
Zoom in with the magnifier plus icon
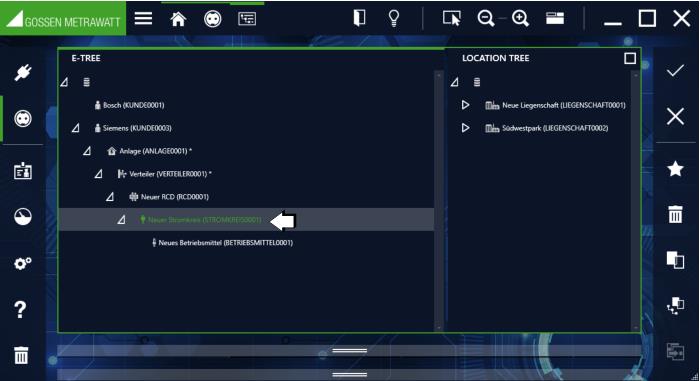(521, 19)
